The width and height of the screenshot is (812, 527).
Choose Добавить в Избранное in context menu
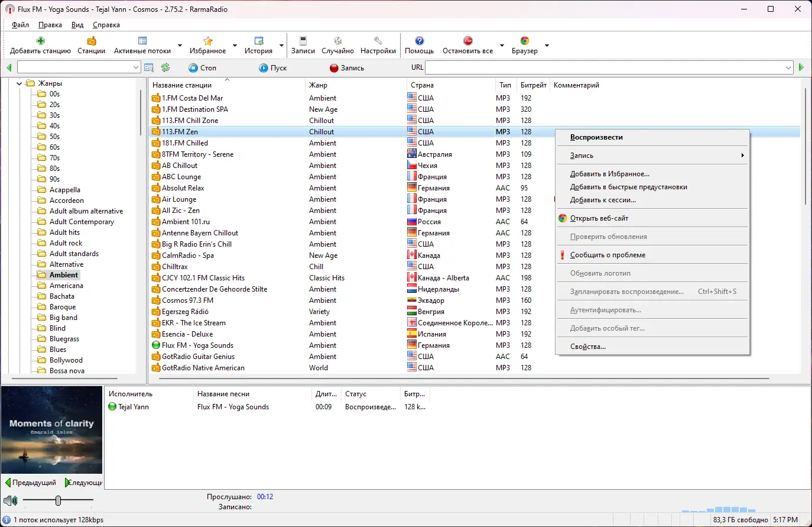(652, 174)
